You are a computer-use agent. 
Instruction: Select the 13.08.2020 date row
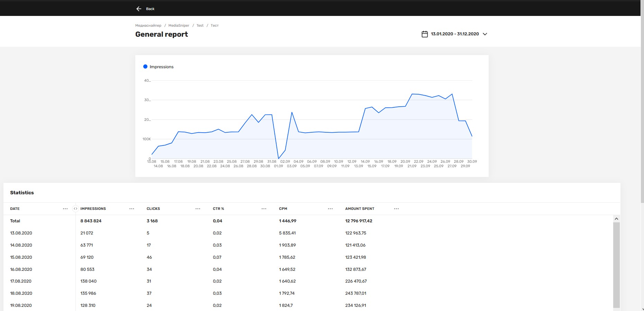coord(21,233)
